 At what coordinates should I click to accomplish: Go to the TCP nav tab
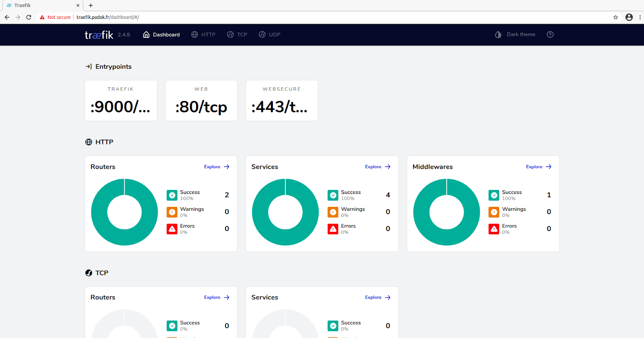click(x=237, y=35)
